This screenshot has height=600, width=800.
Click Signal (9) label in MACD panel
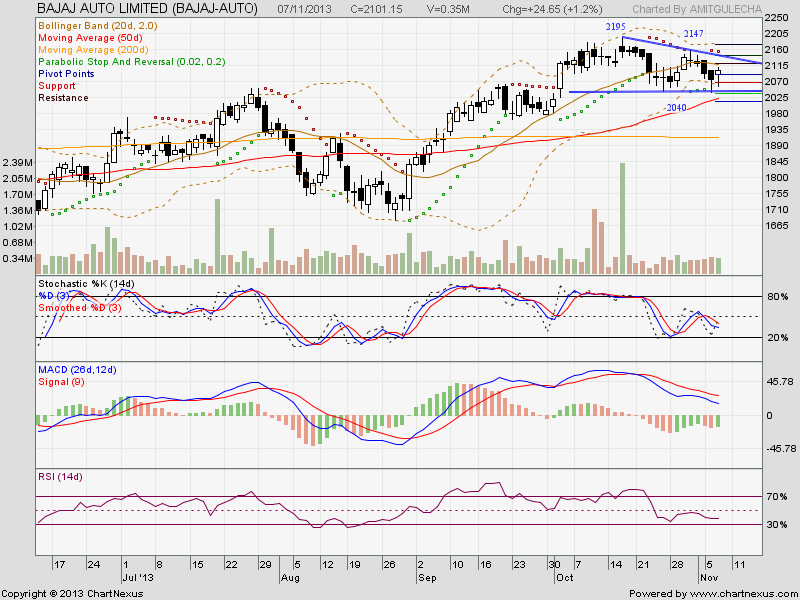[61, 382]
